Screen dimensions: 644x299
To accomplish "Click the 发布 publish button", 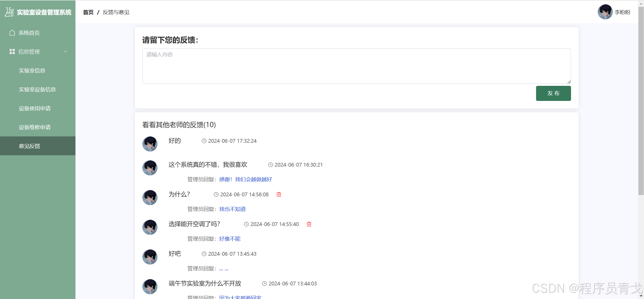I will 553,93.
